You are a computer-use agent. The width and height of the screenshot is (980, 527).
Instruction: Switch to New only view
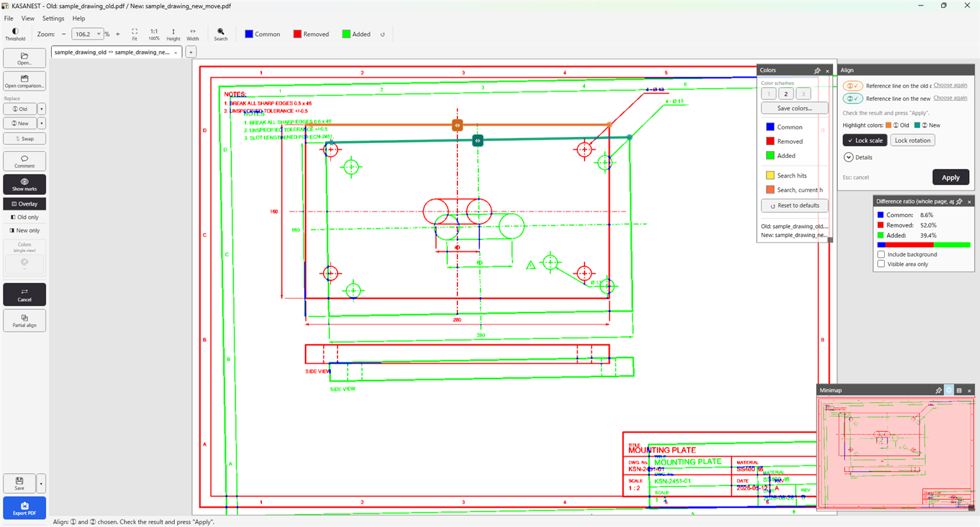coord(24,231)
